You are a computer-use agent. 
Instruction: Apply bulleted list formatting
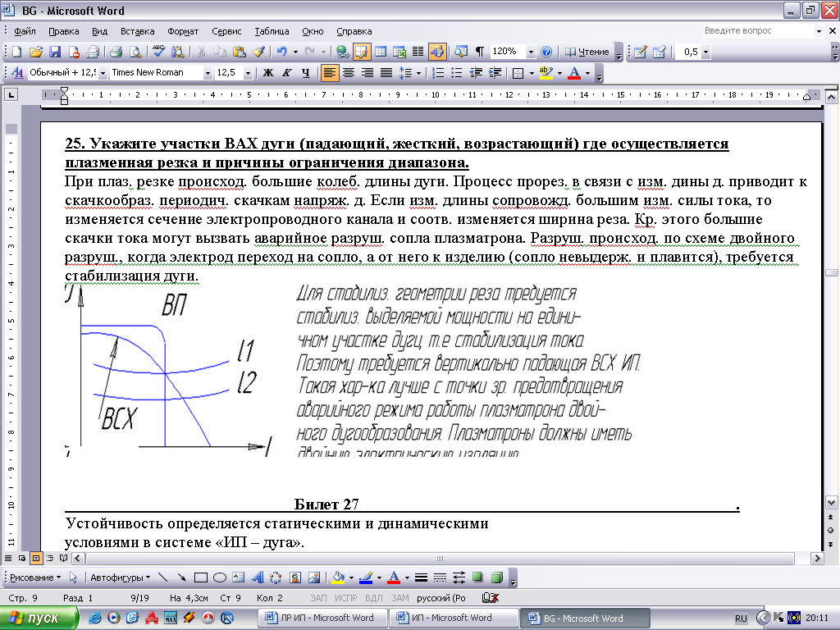[x=457, y=72]
